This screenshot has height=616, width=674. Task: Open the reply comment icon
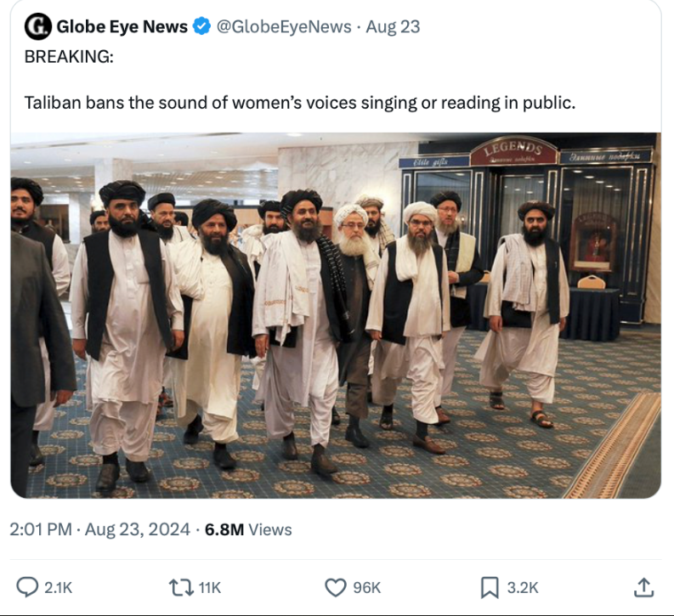tap(27, 587)
